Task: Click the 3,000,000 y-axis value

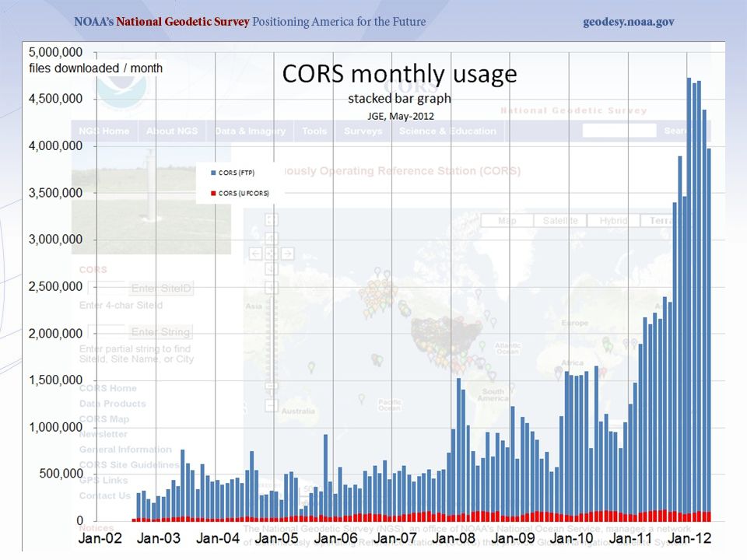Action: [55, 240]
